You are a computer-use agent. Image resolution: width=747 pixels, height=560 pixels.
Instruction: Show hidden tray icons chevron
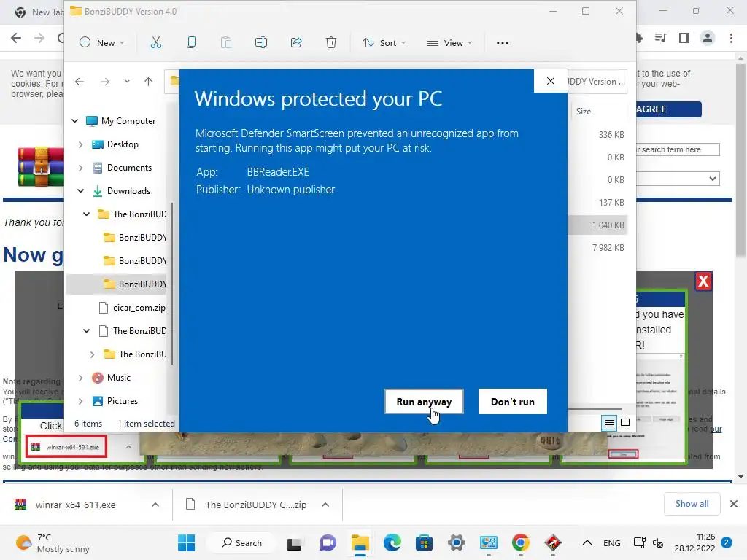(587, 542)
